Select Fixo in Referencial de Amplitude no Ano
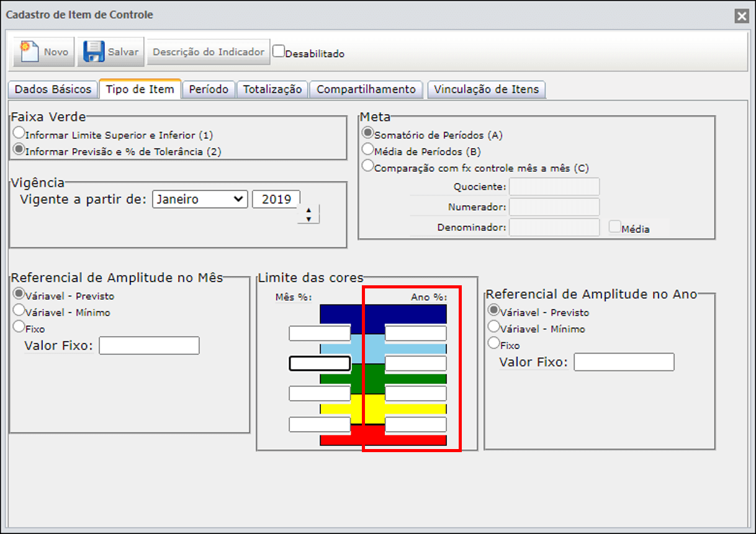Image resolution: width=756 pixels, height=534 pixels. (x=494, y=343)
